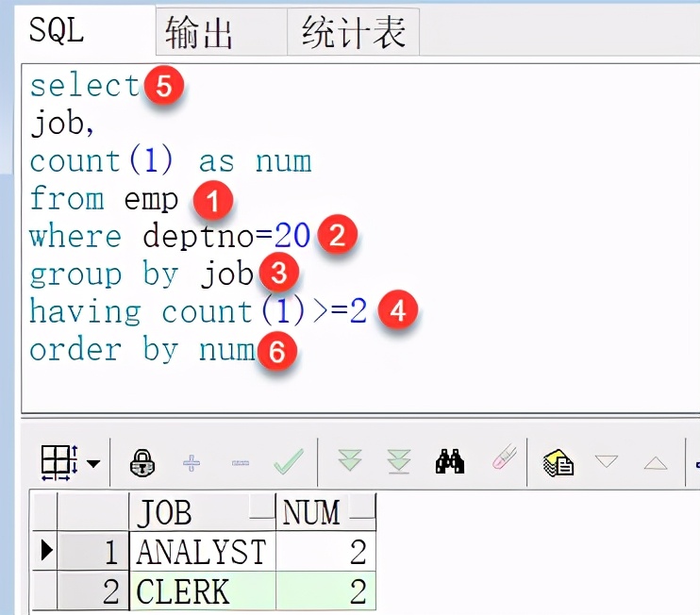Viewport: 700px width, 615px height.
Task: Click the 'having count(1)>=2' line
Action: 198,311
